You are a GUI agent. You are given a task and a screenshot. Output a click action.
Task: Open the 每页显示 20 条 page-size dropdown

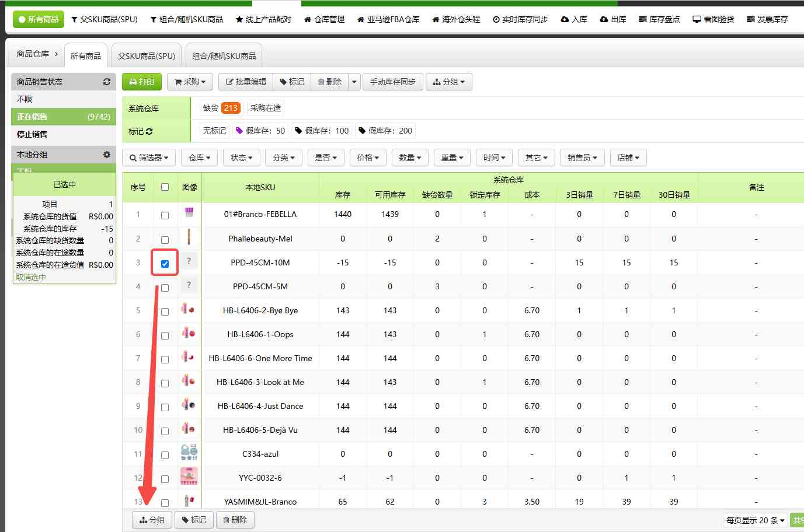click(x=755, y=520)
